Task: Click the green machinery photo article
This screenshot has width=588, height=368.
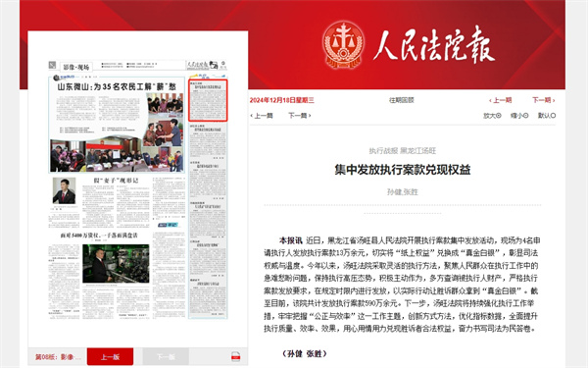Action: tap(116, 264)
